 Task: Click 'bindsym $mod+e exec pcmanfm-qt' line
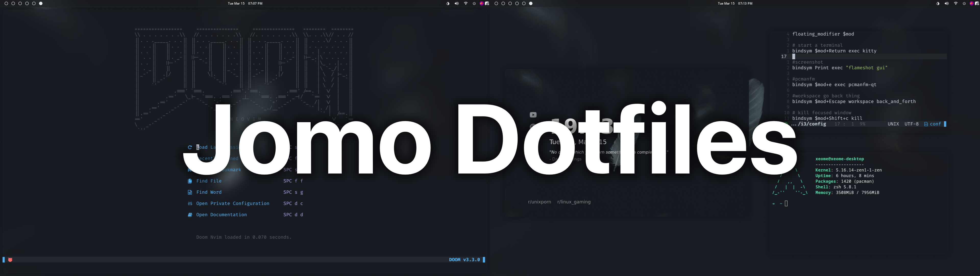click(834, 85)
